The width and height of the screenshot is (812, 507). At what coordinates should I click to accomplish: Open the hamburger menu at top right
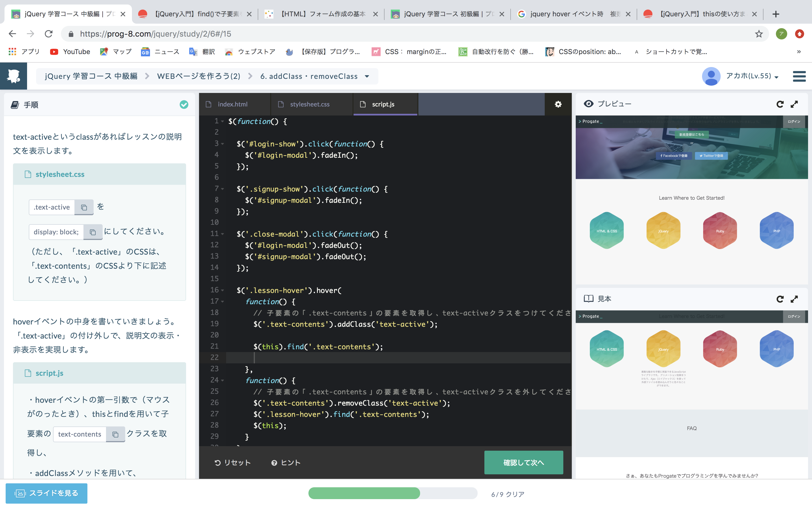[x=799, y=76]
